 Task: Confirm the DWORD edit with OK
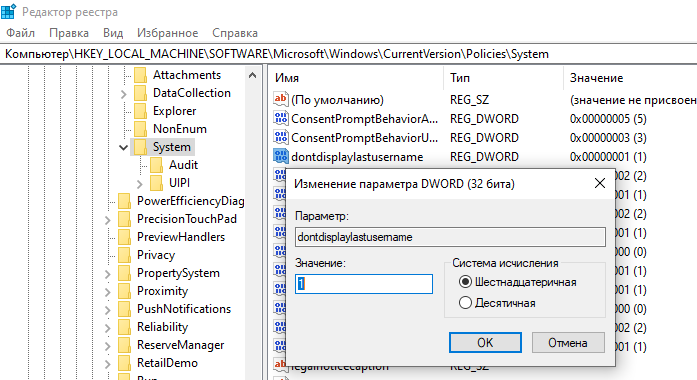pyautogui.click(x=485, y=343)
